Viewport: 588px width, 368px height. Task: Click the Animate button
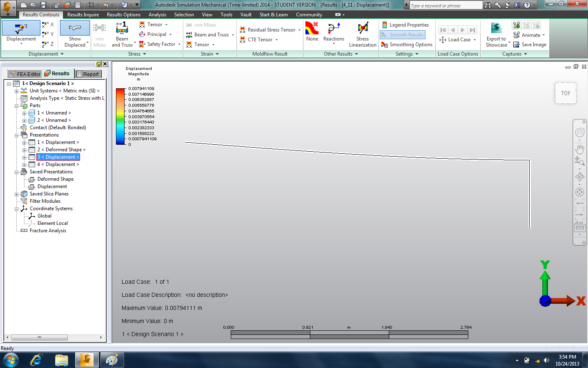click(529, 35)
